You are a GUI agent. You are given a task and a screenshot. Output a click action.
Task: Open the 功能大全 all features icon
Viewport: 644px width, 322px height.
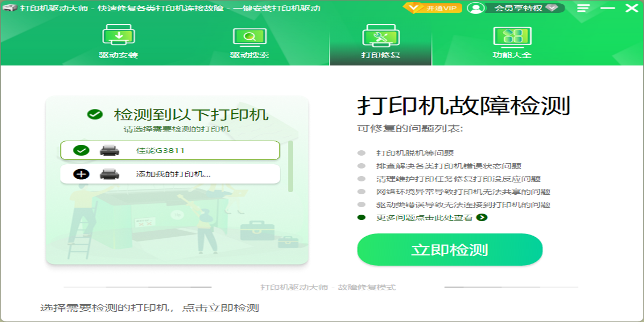tap(512, 36)
